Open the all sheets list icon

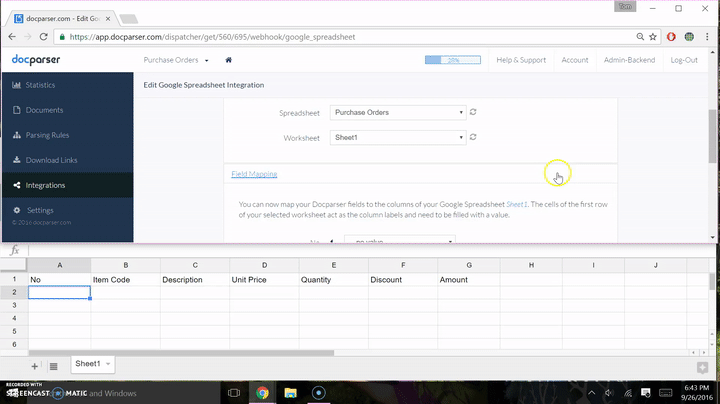click(x=53, y=366)
